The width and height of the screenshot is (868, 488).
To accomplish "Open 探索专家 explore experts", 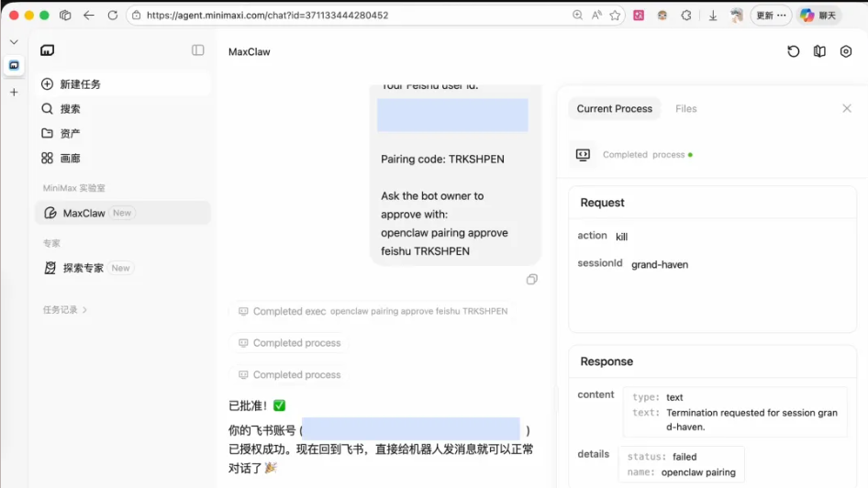I will [x=83, y=268].
